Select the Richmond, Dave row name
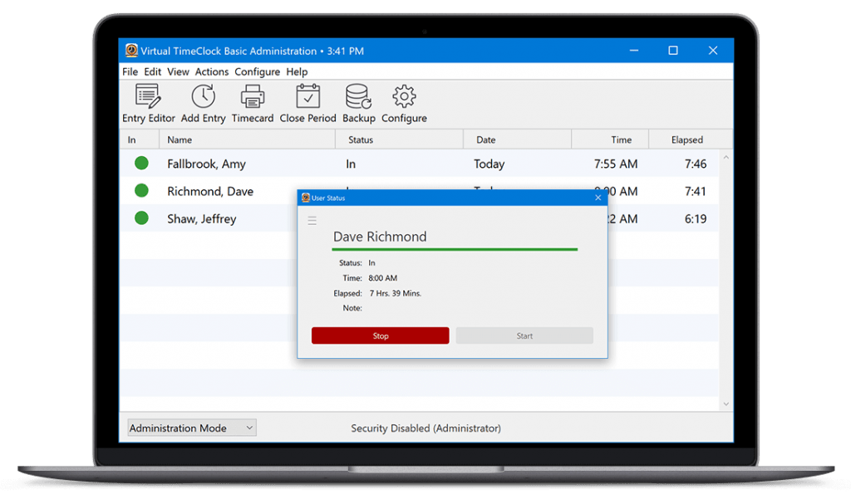 (x=210, y=192)
